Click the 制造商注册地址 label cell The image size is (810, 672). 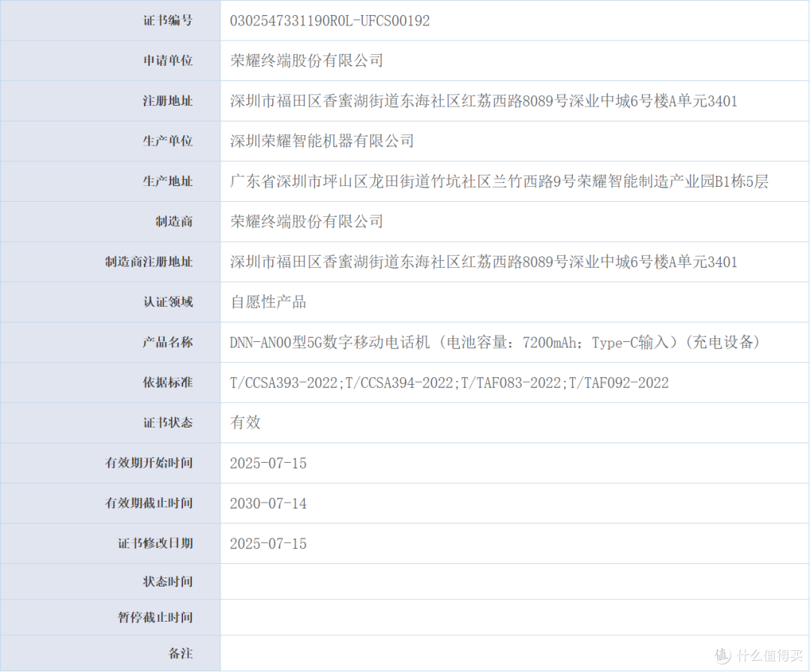click(x=110, y=262)
